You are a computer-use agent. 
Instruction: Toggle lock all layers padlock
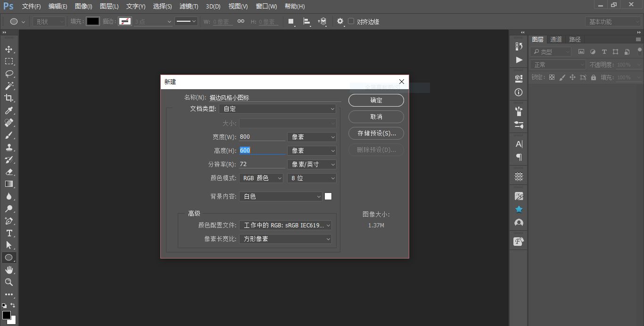coord(594,77)
